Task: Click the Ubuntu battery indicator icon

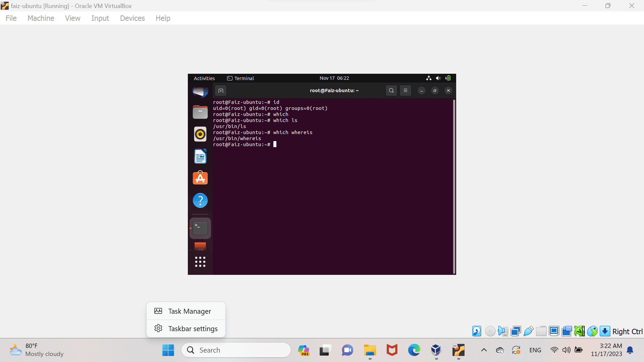Action: pyautogui.click(x=448, y=78)
